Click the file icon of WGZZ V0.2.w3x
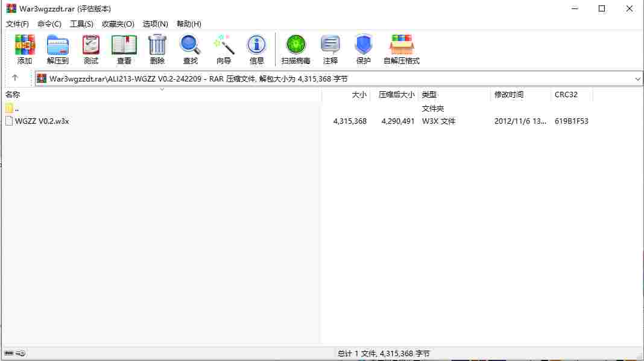Viewport: 644px width, 361px height. [9, 121]
